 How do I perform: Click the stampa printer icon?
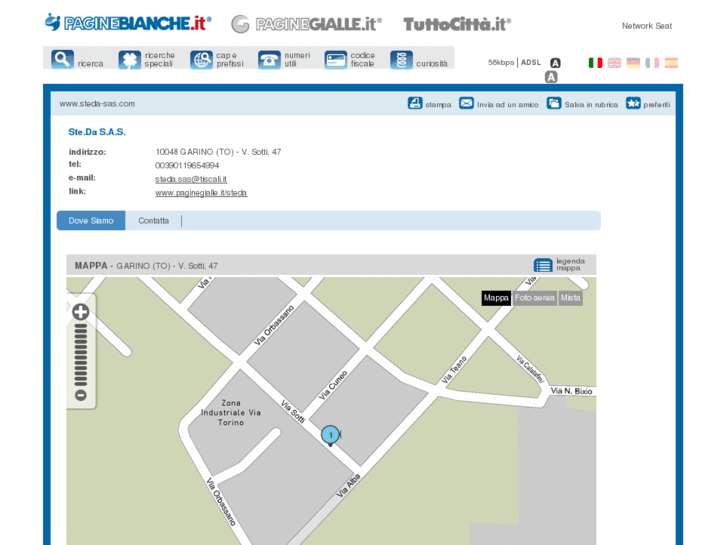[415, 103]
